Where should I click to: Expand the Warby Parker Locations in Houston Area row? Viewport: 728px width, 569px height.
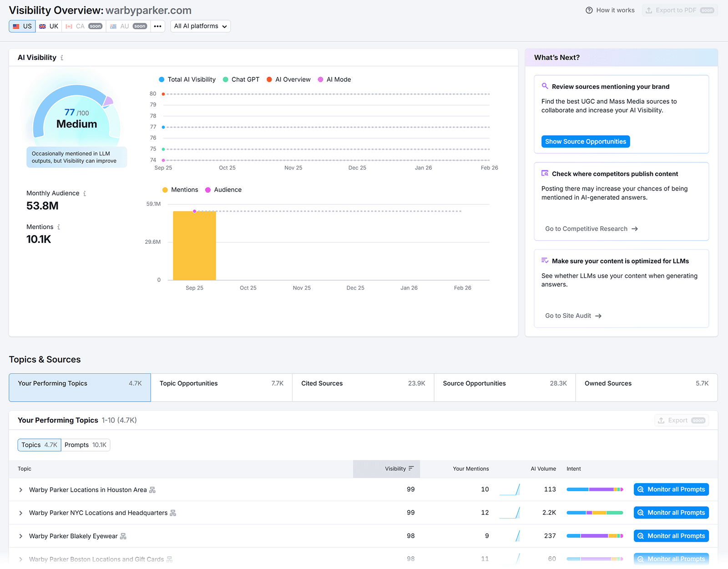pos(20,490)
